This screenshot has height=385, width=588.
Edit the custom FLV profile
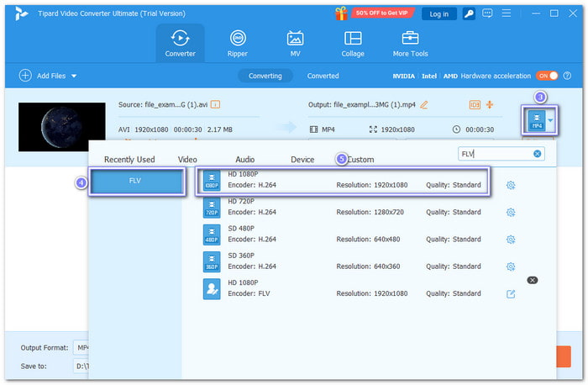511,294
